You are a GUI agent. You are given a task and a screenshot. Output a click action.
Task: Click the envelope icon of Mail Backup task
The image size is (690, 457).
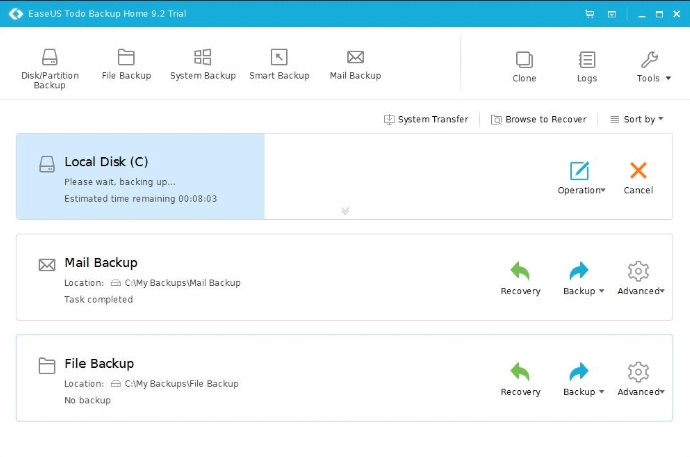47,265
